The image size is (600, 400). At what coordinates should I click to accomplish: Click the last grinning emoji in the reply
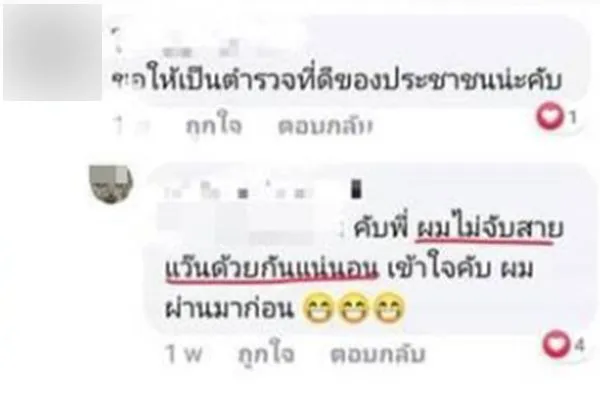(388, 309)
